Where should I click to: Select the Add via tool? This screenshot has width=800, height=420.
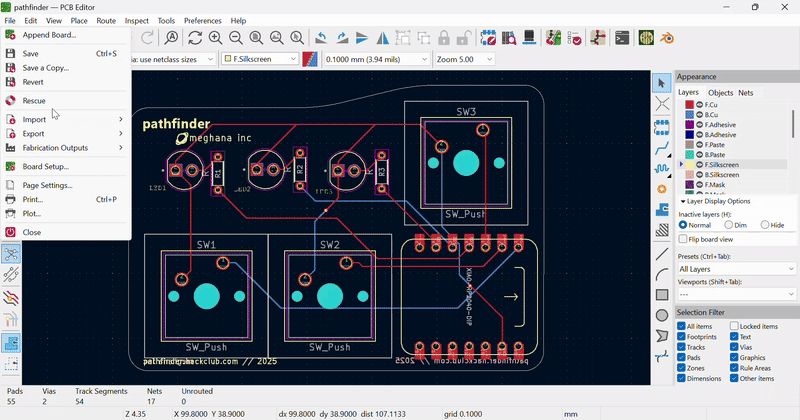click(x=662, y=188)
